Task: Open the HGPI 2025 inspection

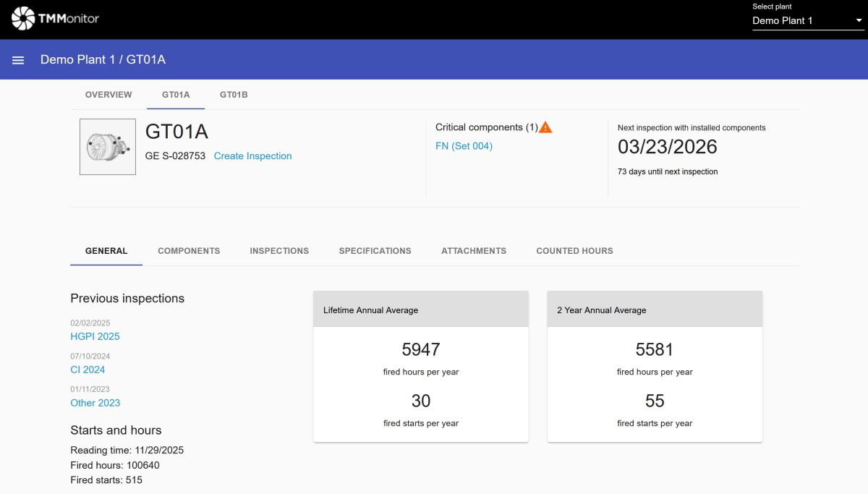Action: [x=95, y=336]
